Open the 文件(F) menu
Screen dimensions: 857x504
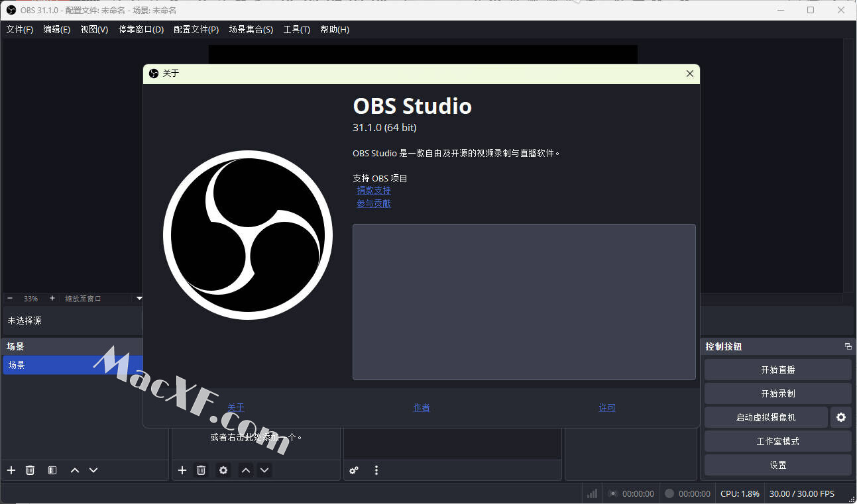coord(20,30)
